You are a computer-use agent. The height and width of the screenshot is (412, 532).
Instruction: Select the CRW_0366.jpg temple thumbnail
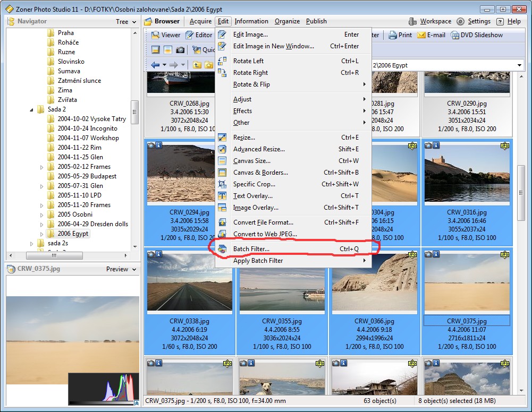375,282
